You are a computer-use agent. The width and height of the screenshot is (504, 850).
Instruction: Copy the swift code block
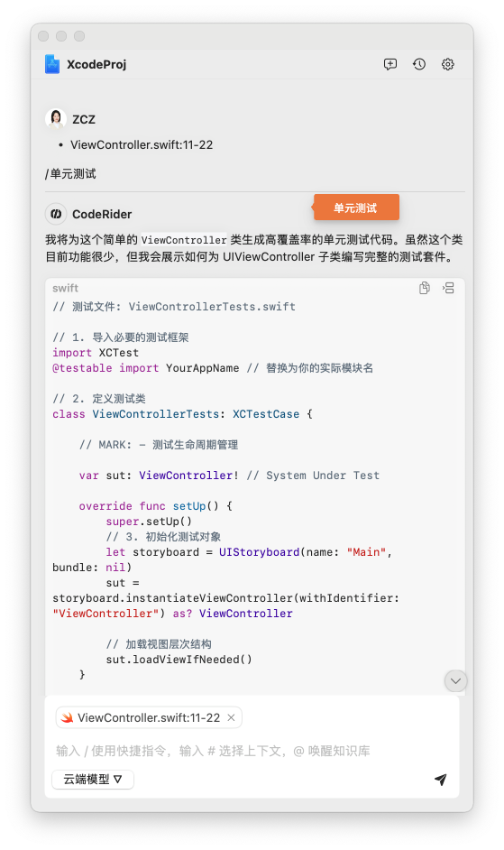pos(425,288)
